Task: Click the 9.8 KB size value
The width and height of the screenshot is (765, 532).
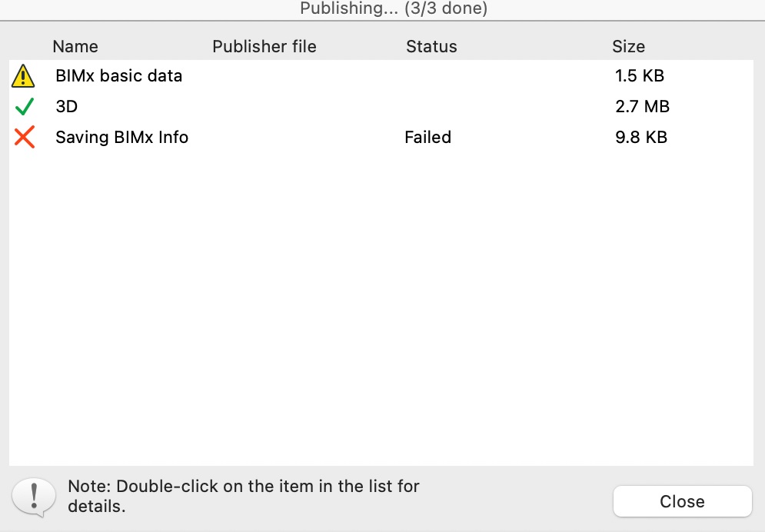Action: coord(641,137)
